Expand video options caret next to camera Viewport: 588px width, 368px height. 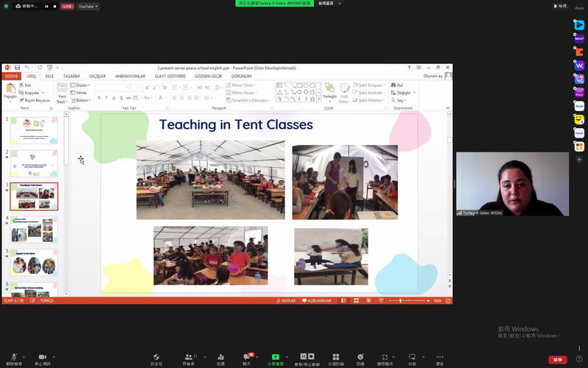pyautogui.click(x=54, y=357)
